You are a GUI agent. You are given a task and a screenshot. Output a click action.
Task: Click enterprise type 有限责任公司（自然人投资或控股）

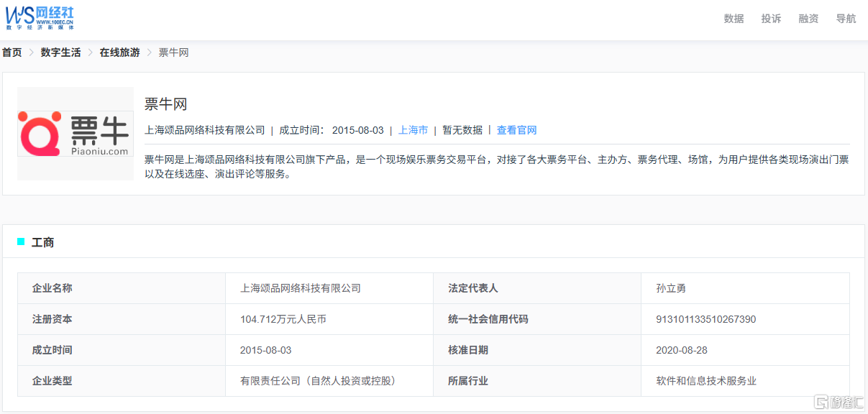pos(321,381)
